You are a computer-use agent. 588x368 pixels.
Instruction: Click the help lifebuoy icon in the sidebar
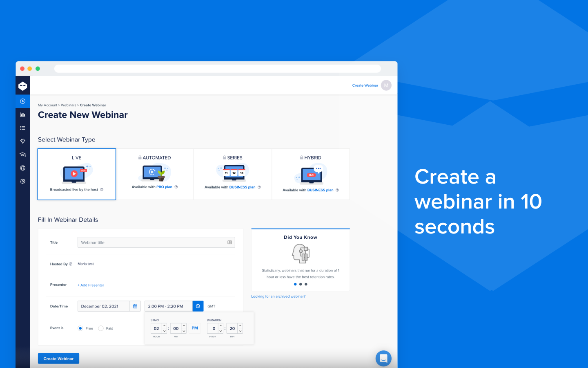[22, 168]
